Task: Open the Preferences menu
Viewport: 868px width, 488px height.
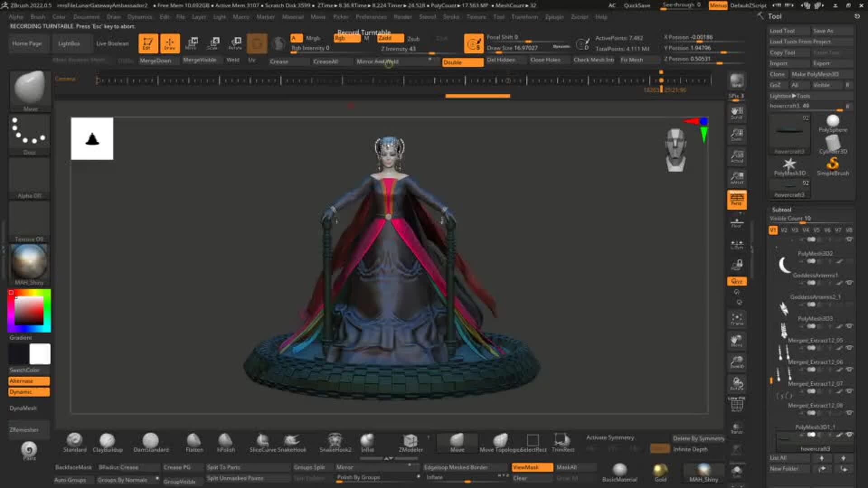Action: click(371, 17)
